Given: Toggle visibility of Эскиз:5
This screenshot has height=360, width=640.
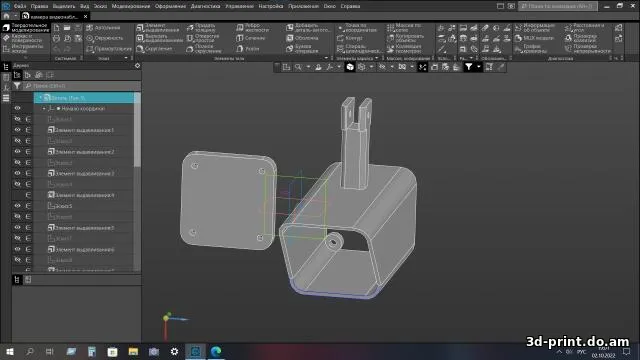Looking at the screenshot, I should pos(18,206).
